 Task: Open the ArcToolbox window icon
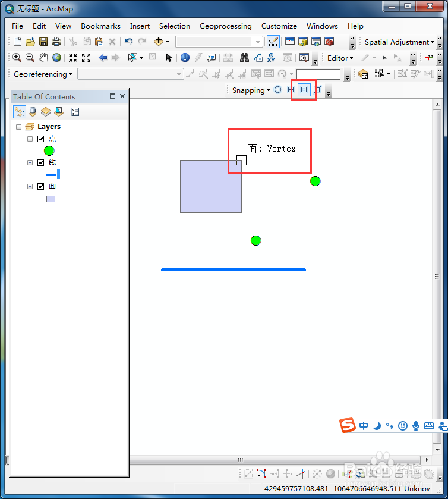(329, 42)
